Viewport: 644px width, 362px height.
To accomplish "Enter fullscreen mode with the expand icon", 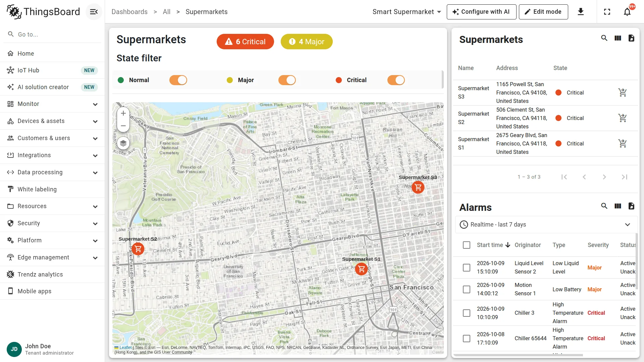I will point(607,12).
